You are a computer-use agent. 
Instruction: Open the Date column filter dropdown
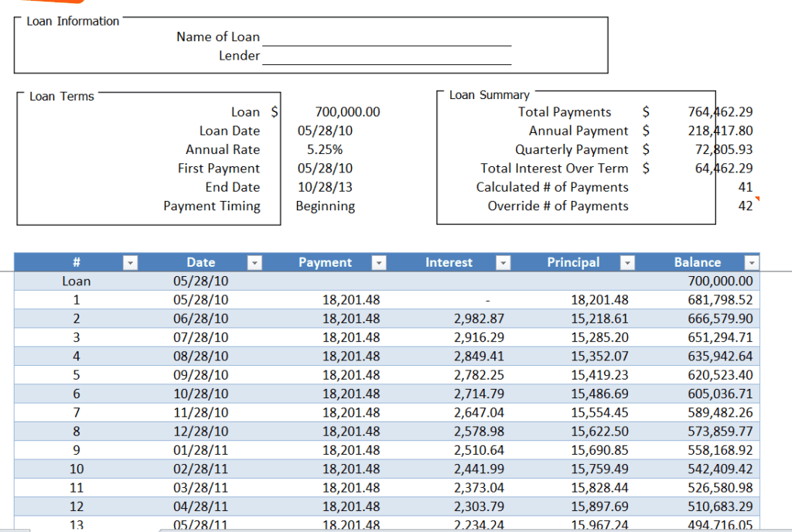(254, 262)
